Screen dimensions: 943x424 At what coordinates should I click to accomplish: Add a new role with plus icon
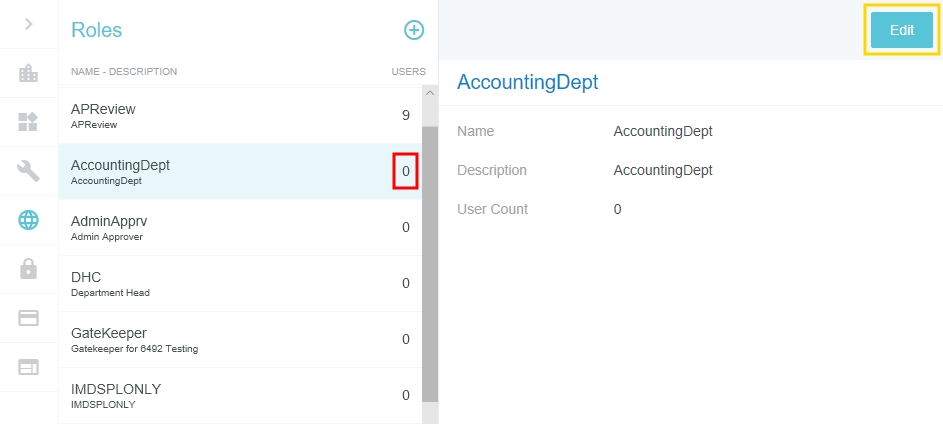[x=414, y=30]
